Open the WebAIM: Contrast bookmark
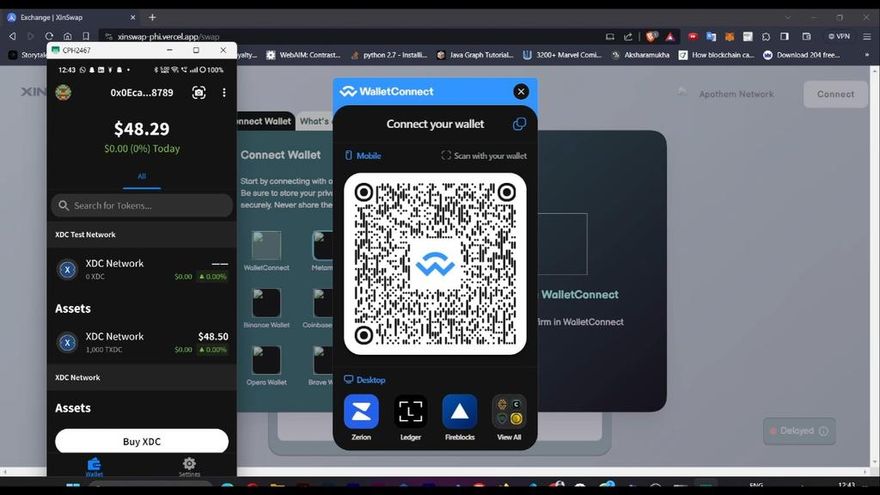Viewport: 880px width, 495px height. click(303, 55)
